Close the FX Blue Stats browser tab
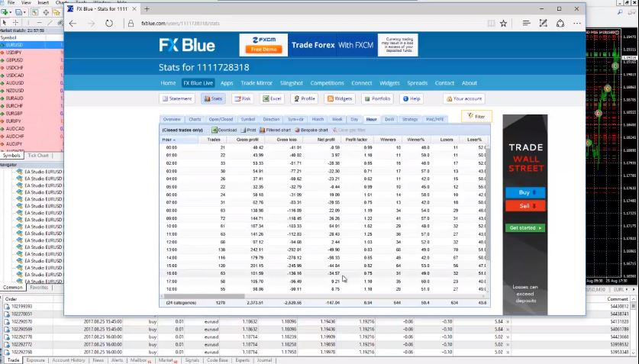639x364 pixels. (x=134, y=9)
